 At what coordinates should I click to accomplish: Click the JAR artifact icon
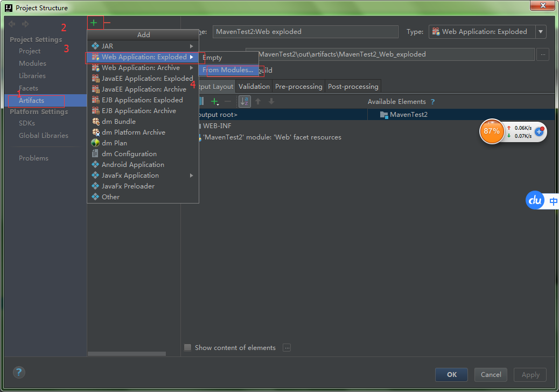tap(95, 46)
